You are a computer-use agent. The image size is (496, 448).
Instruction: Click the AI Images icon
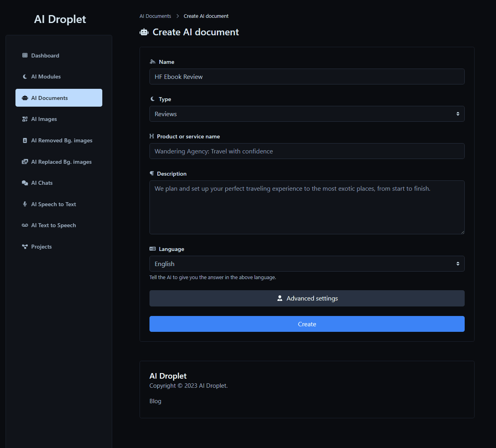pos(25,119)
